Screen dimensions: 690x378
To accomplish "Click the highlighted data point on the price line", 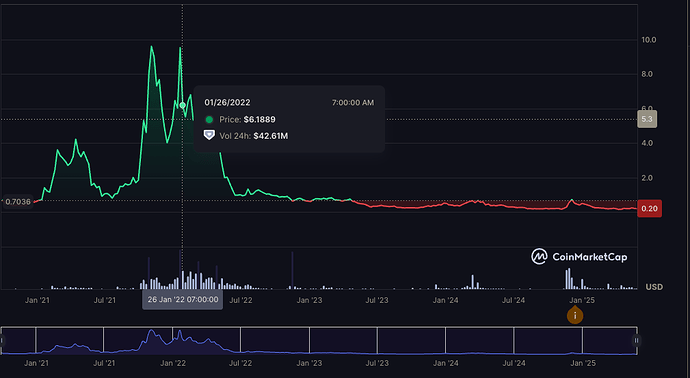I will click(x=183, y=105).
